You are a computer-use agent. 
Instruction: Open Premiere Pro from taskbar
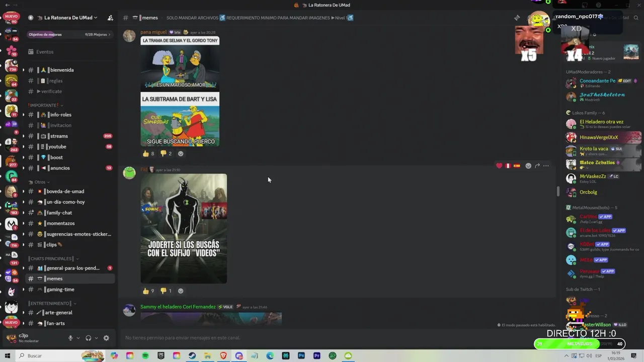tap(317, 355)
